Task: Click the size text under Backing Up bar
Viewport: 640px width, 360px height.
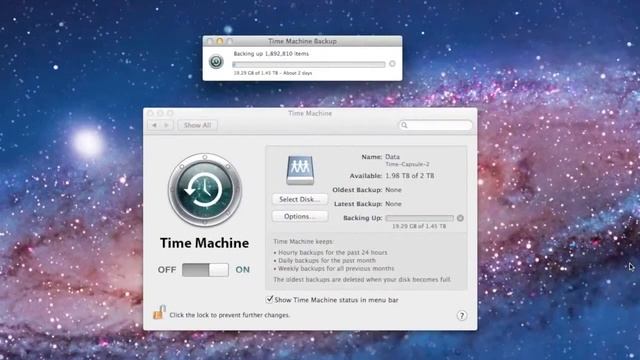Action: [x=419, y=226]
